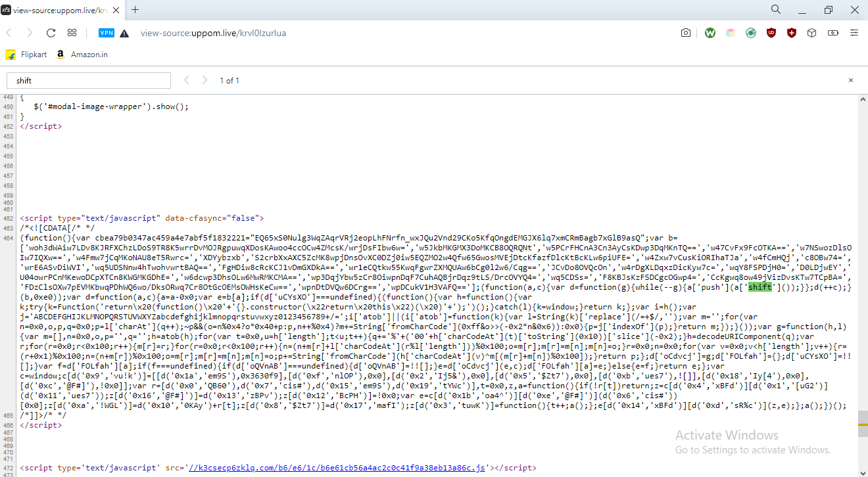Close the find-in-page bar
The height and width of the screenshot is (477, 868).
(850, 80)
